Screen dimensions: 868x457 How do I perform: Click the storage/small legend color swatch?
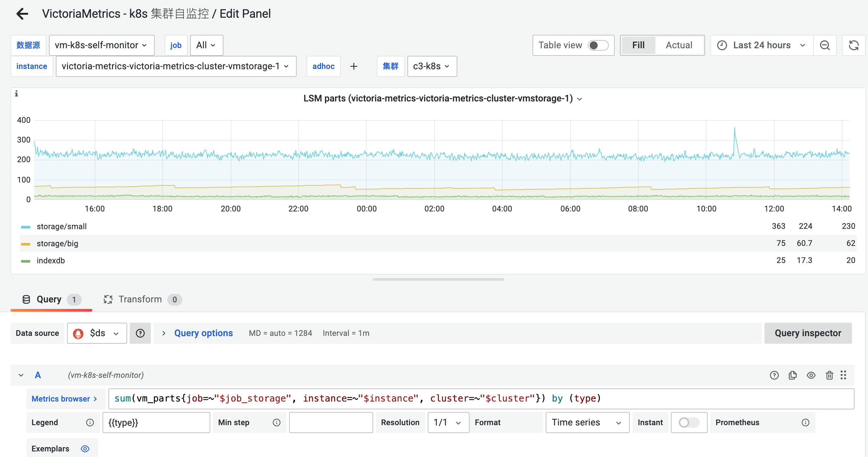tap(26, 227)
